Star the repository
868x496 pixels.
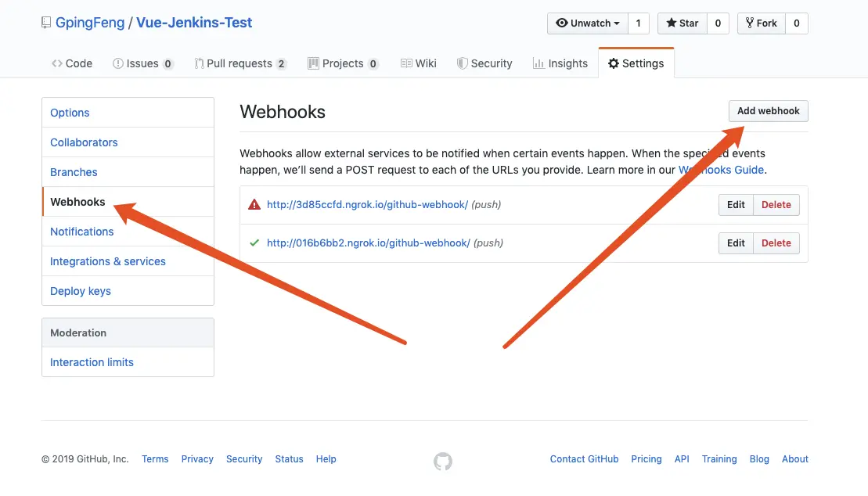pos(682,23)
